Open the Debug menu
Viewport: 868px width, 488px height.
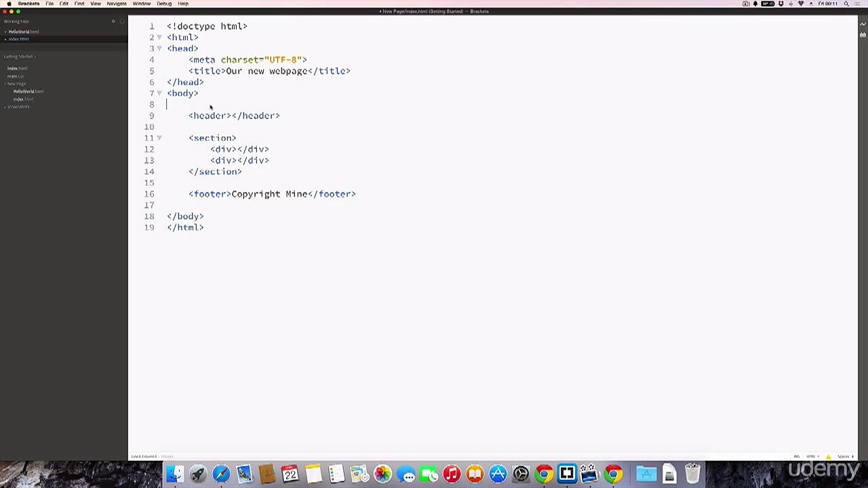tap(164, 4)
